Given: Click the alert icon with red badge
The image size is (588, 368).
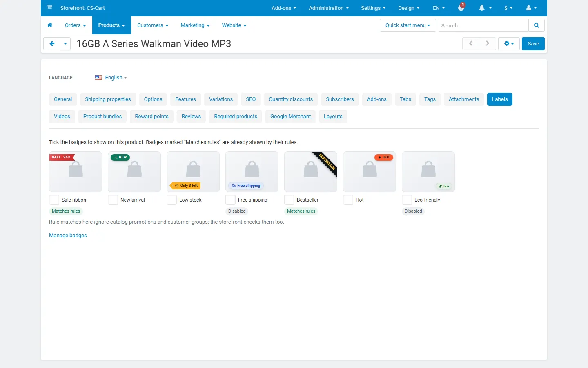Looking at the screenshot, I should click(461, 7).
